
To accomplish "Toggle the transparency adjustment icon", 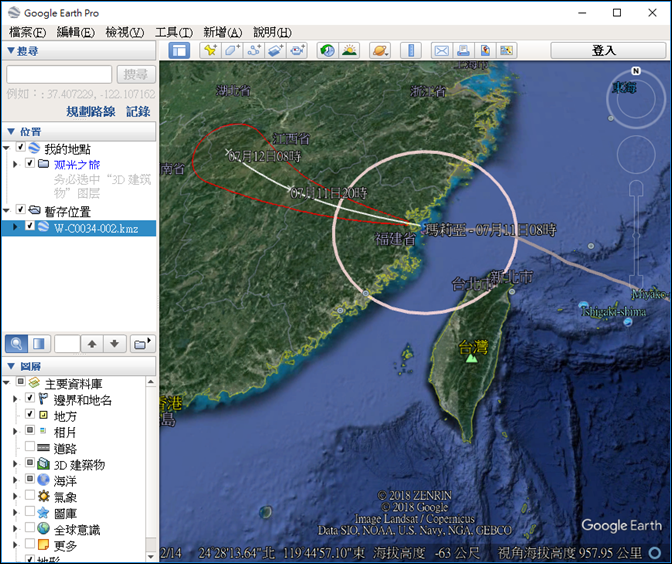I will (x=39, y=344).
